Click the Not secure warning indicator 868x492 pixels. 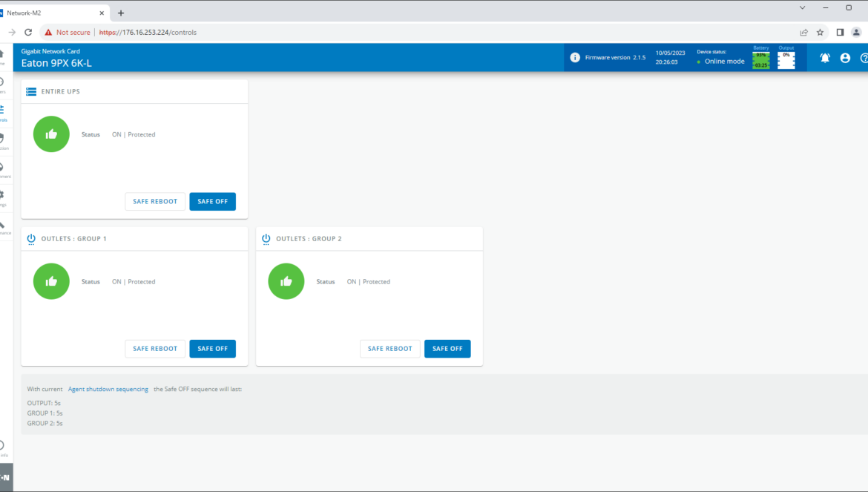(67, 32)
